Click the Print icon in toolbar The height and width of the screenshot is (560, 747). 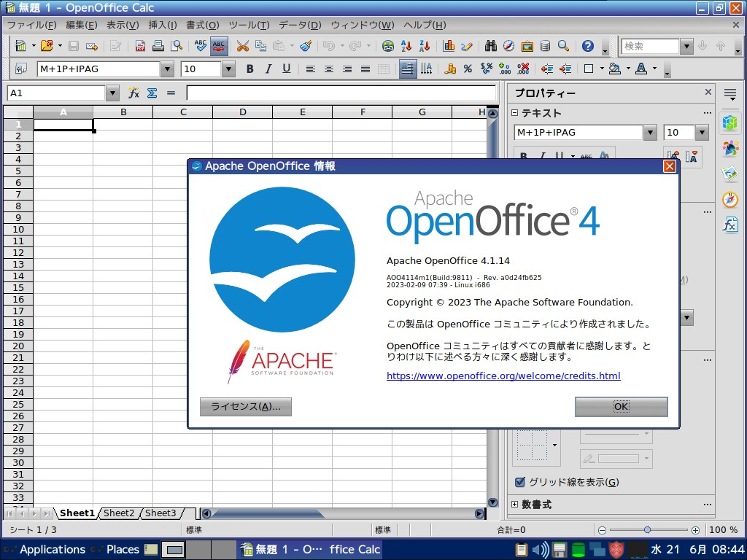[158, 46]
